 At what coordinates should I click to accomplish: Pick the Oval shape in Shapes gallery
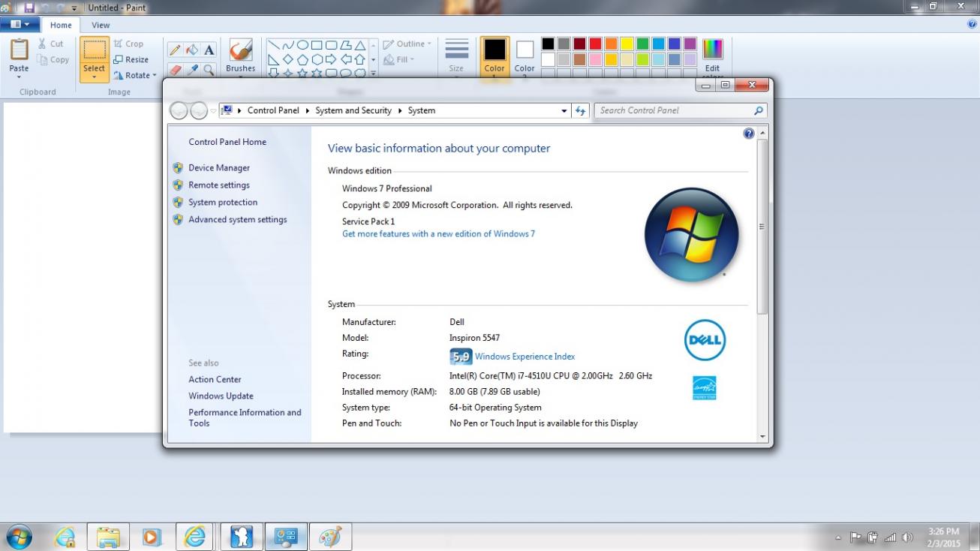tap(302, 45)
